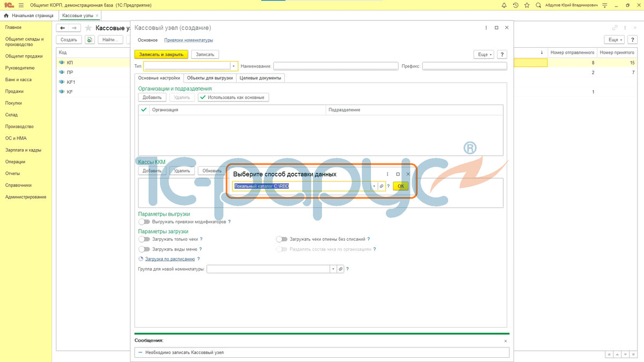Expand the Тип dropdown
The image size is (644, 362).
(x=233, y=66)
